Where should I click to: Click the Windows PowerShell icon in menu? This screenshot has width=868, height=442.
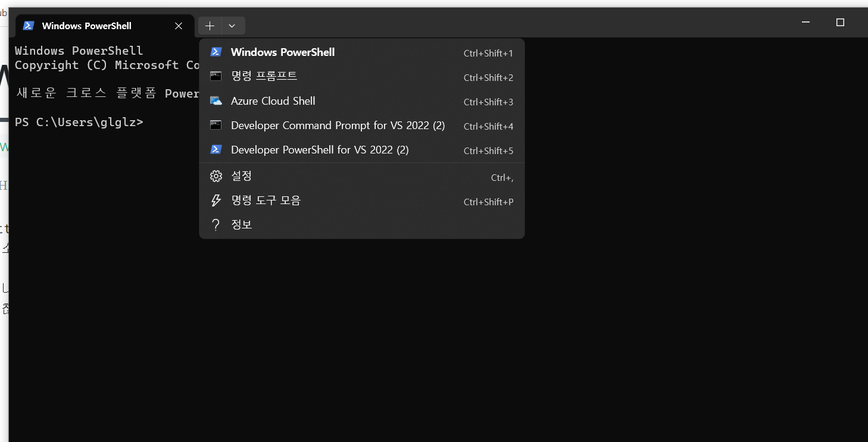pyautogui.click(x=216, y=52)
